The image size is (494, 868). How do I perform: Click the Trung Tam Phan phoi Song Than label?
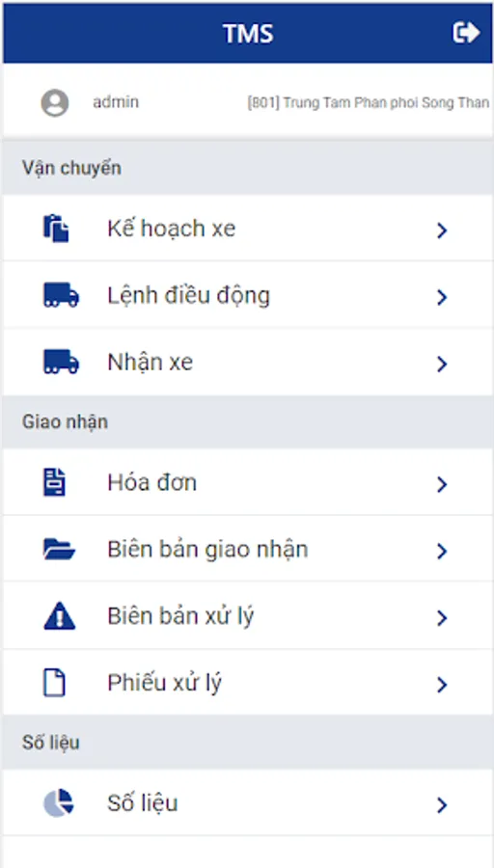(x=386, y=103)
